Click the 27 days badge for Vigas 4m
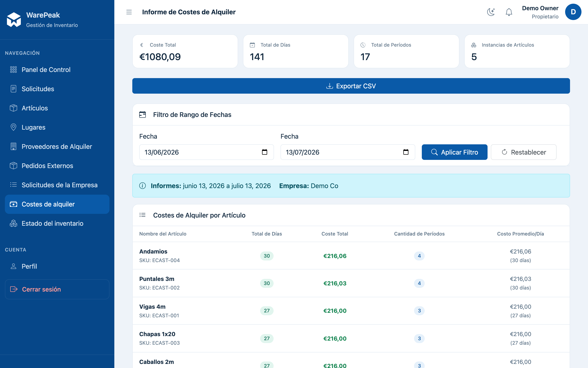 (x=267, y=311)
